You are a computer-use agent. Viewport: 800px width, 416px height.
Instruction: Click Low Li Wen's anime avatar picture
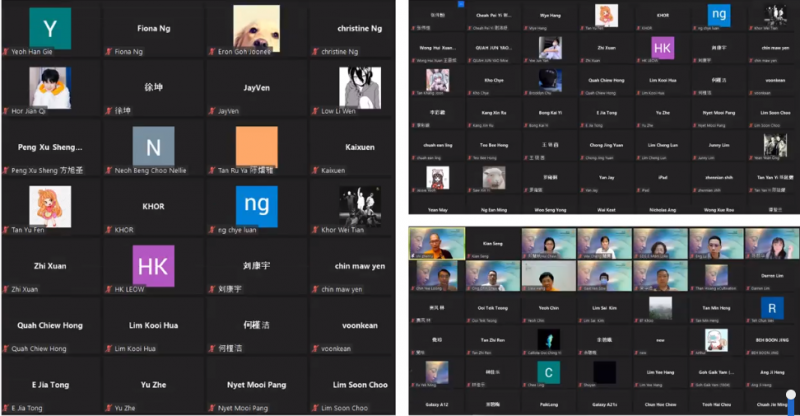[x=358, y=87]
